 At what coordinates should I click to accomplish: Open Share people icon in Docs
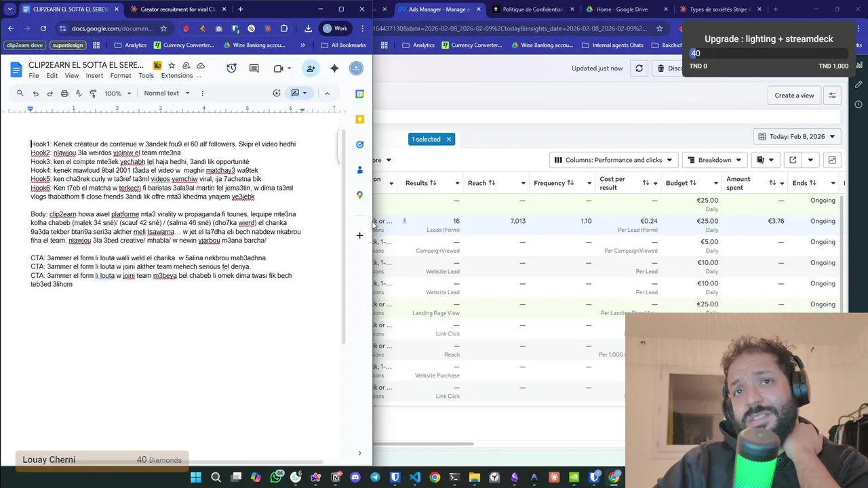(x=311, y=68)
